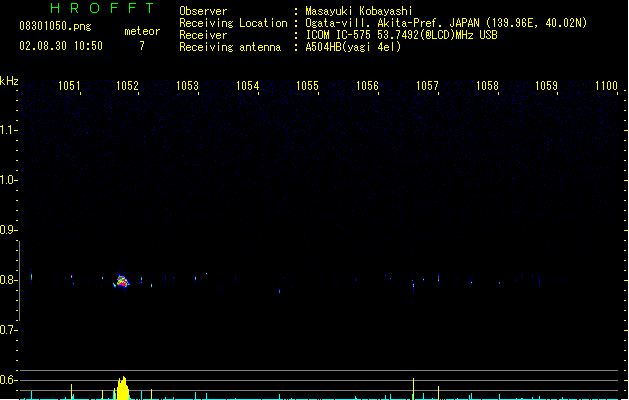The width and height of the screenshot is (629, 400).
Task: Click the 0.9 kHz frequency tick label
Action: point(8,230)
